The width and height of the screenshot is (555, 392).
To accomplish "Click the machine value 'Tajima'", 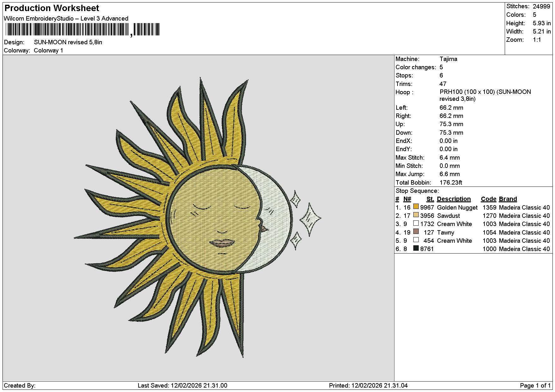I will click(448, 59).
